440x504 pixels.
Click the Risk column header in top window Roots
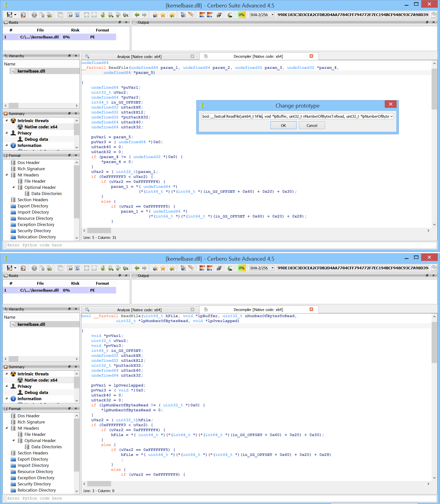[x=75, y=30]
